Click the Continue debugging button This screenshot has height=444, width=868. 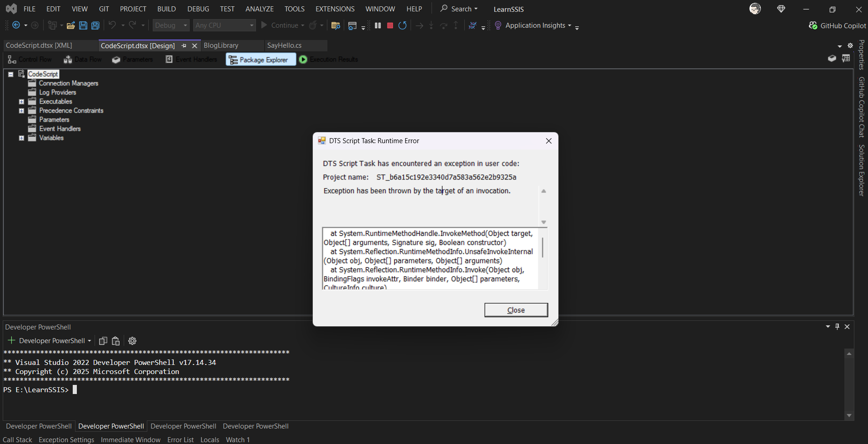point(280,25)
